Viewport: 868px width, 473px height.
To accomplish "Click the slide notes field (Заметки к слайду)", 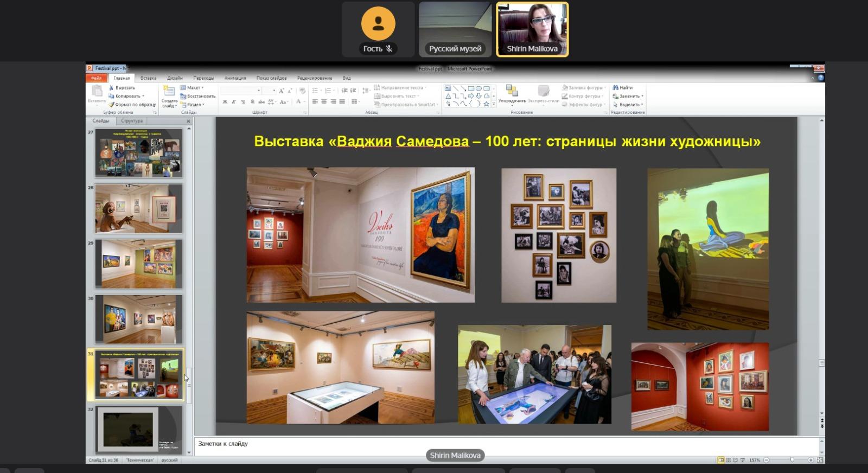I will (x=507, y=444).
